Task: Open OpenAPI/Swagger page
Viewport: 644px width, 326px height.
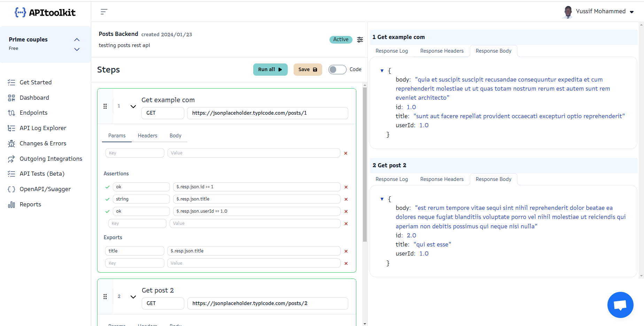Action: pyautogui.click(x=45, y=189)
